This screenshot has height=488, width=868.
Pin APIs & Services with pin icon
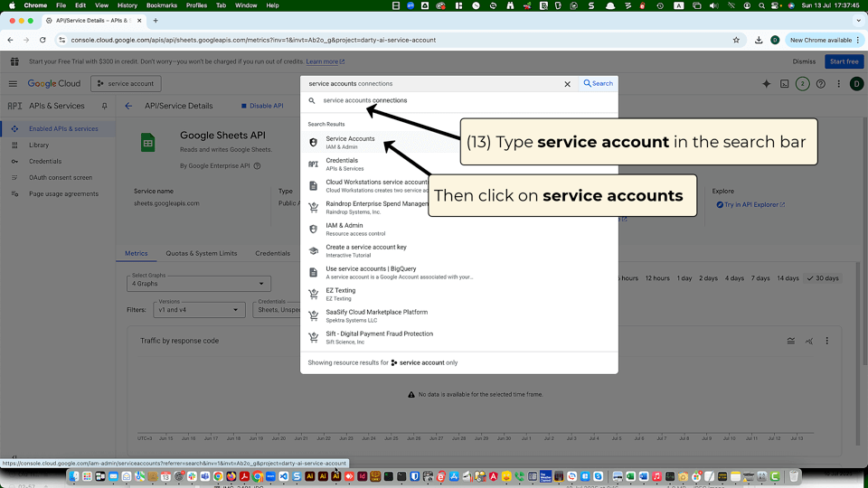pyautogui.click(x=104, y=106)
